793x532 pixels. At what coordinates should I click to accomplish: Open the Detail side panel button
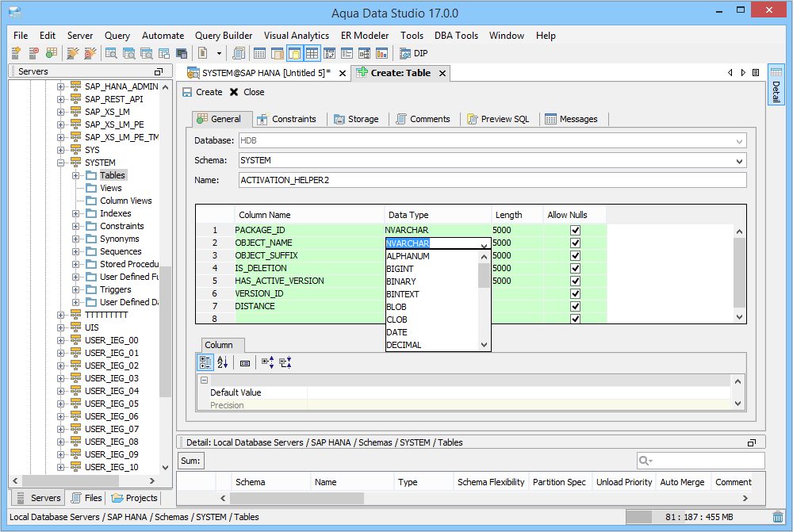point(776,85)
